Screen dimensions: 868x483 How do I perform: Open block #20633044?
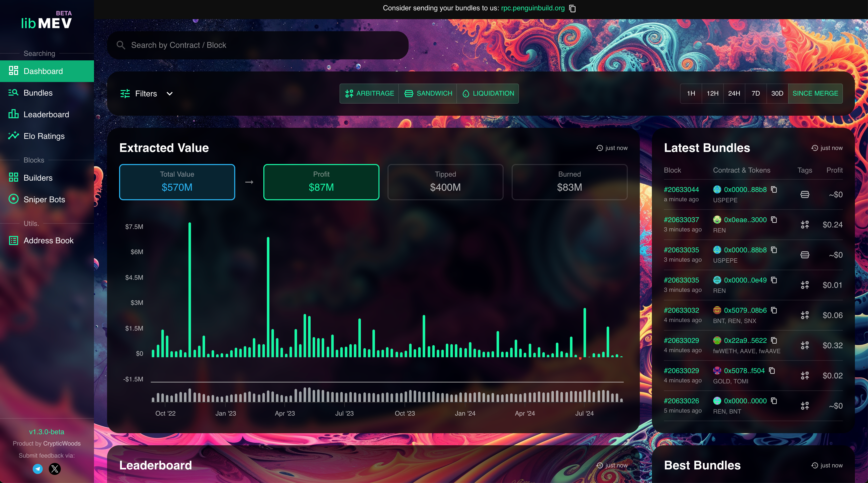(x=681, y=190)
